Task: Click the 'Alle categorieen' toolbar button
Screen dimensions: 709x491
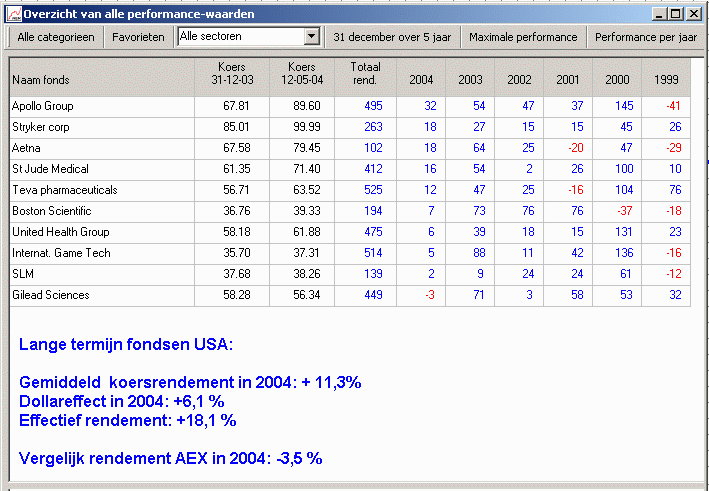Action: pos(56,37)
